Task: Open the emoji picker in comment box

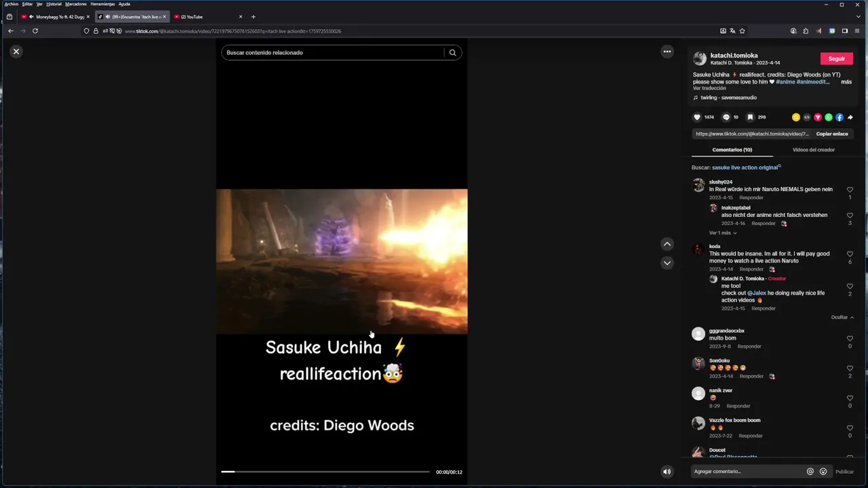Action: point(823,472)
